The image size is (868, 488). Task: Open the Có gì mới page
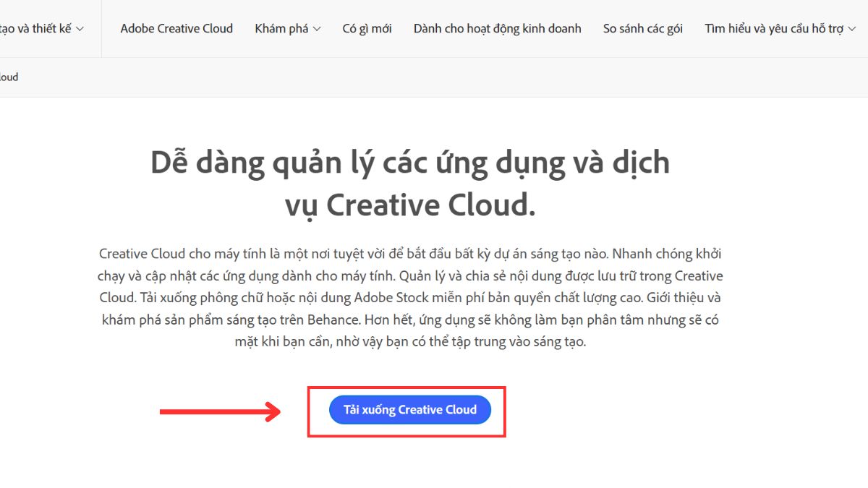[367, 29]
